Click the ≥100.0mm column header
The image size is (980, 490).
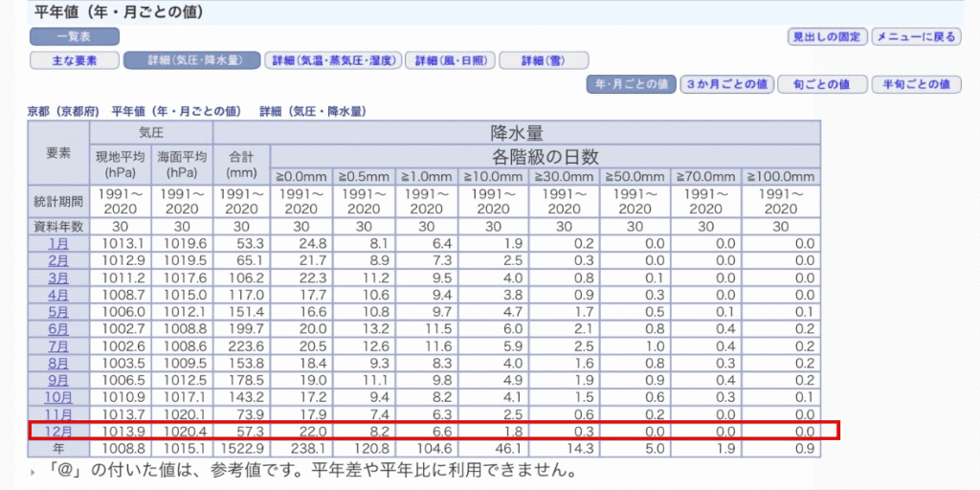[x=781, y=176]
